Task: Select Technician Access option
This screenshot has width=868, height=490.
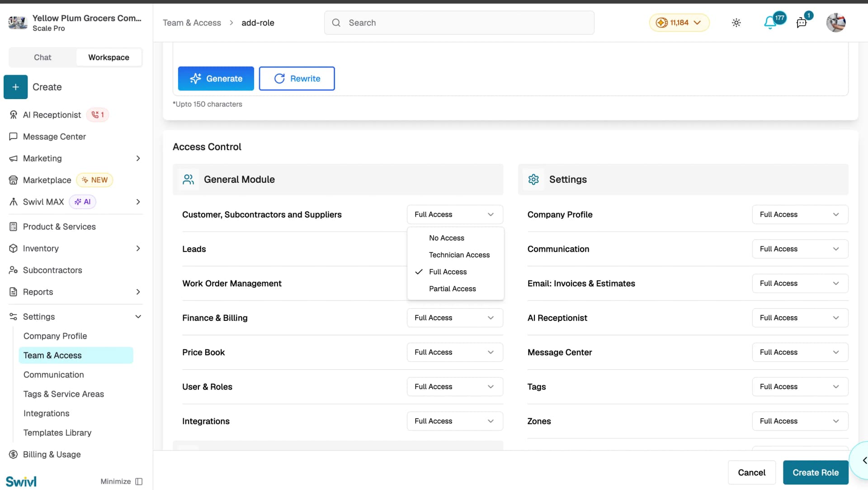Action: click(x=455, y=255)
